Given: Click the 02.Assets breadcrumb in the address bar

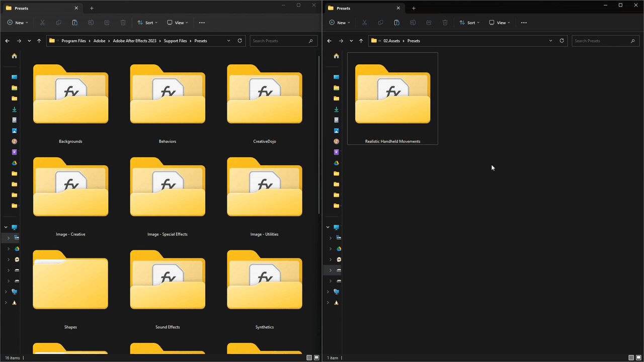Looking at the screenshot, I should coord(391,41).
